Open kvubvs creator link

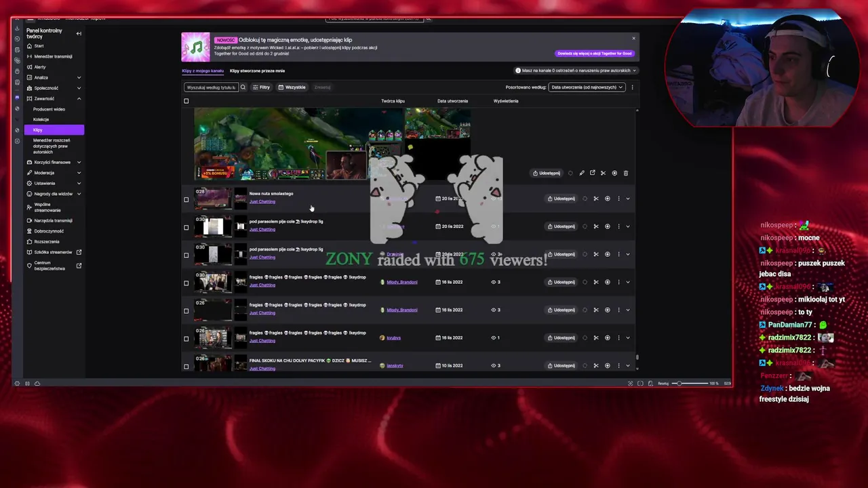click(393, 338)
